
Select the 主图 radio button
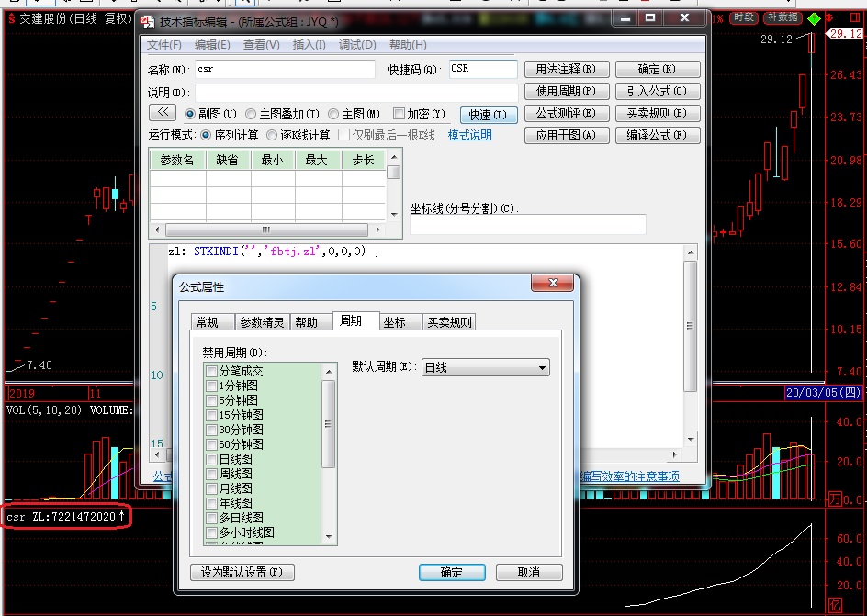(x=333, y=114)
